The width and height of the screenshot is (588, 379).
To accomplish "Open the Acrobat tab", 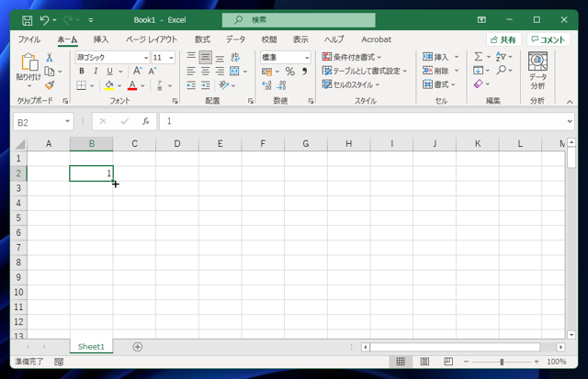I will [376, 39].
